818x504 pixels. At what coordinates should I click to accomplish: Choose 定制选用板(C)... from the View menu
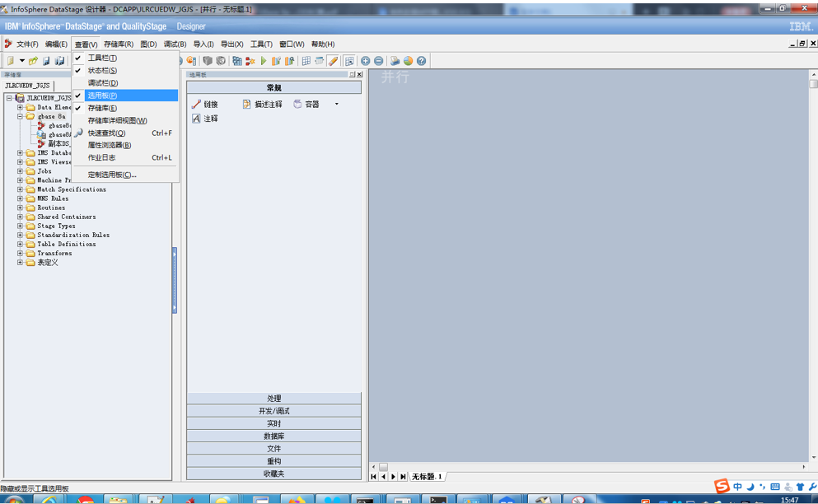pyautogui.click(x=125, y=175)
